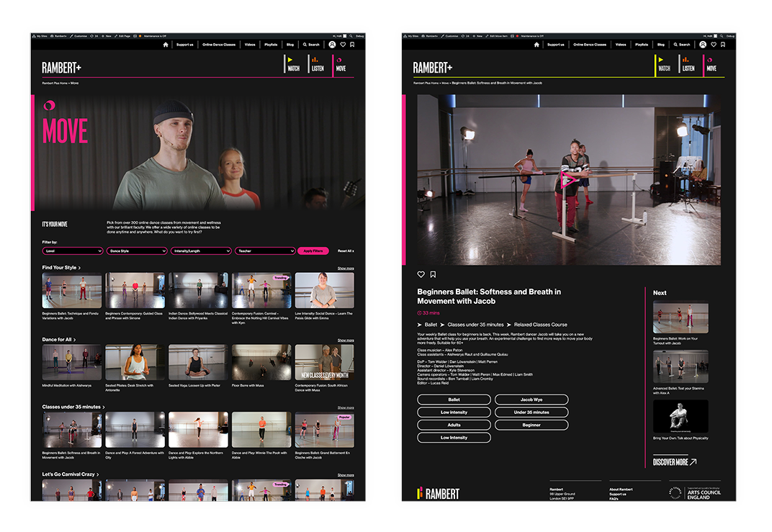Open Search in Beginners Ballet class page menu
Viewport: 772px width, 532px height.
(x=682, y=45)
